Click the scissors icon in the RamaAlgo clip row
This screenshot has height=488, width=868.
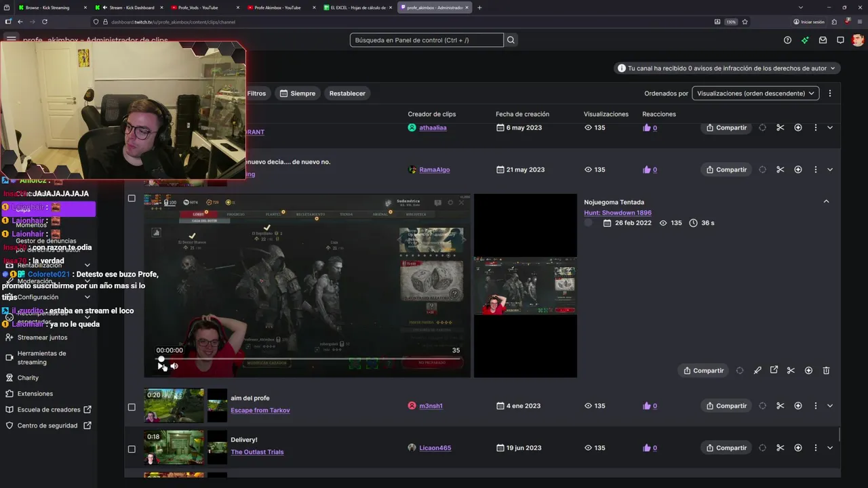(x=780, y=169)
